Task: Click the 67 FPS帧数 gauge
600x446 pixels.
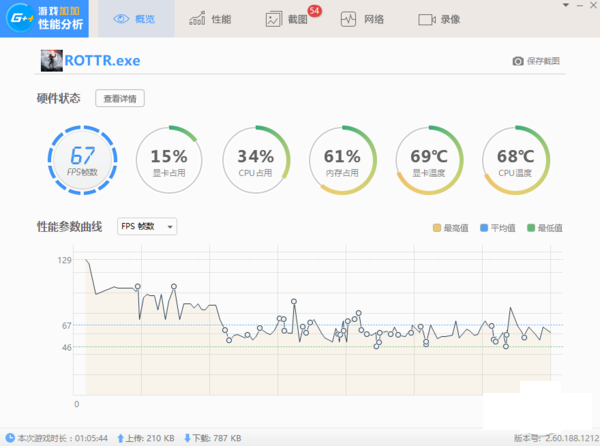Action: pyautogui.click(x=82, y=160)
